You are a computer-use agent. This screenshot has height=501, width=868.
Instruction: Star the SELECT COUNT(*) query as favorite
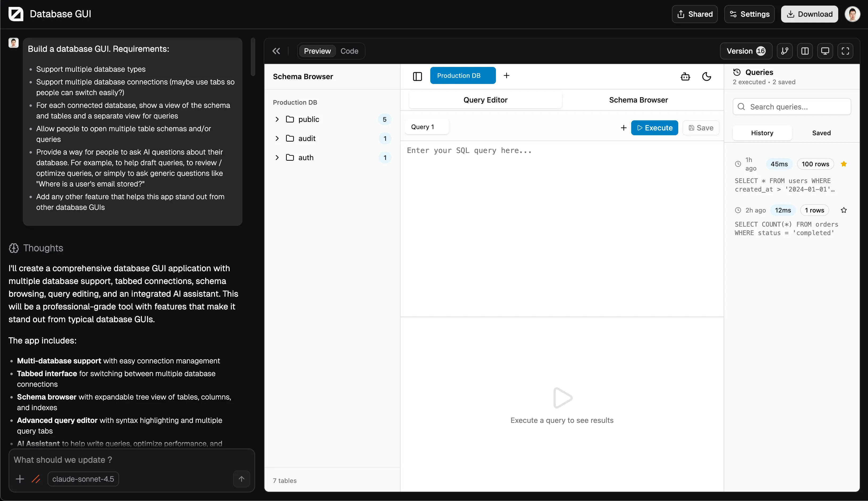(x=844, y=210)
